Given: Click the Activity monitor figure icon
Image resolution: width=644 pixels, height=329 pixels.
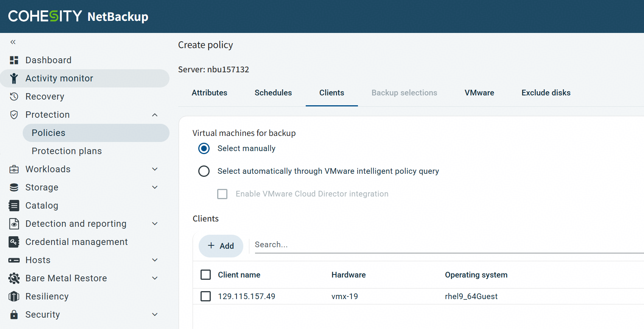Looking at the screenshot, I should 14,78.
